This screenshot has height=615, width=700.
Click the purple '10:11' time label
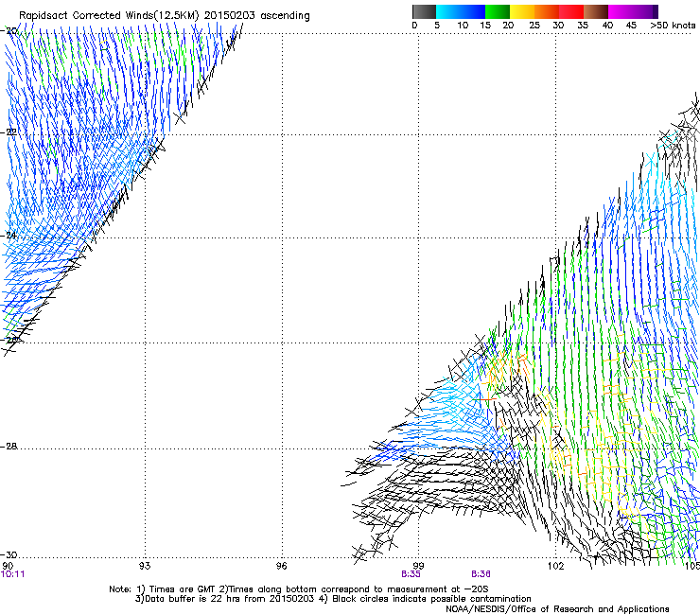(12, 574)
